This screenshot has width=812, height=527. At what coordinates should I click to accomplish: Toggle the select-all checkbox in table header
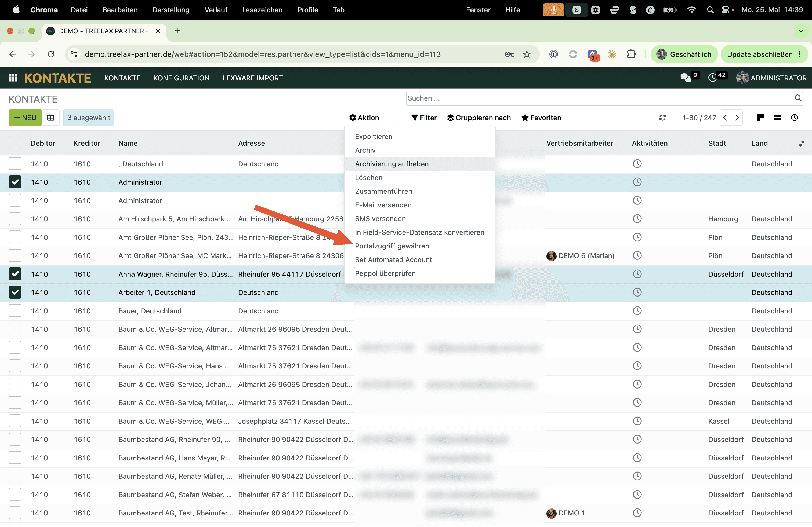pos(15,142)
